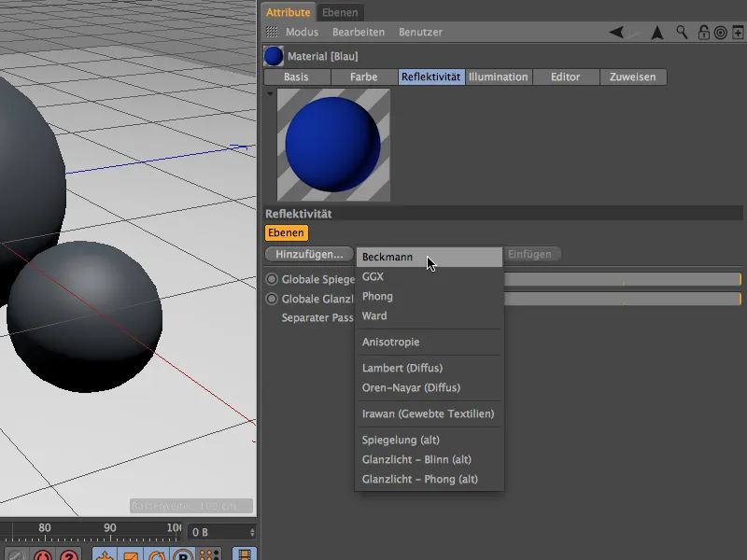Viewport: 747px width, 560px height.
Task: Click the Globale Spiegelung slider bar
Action: 622,279
